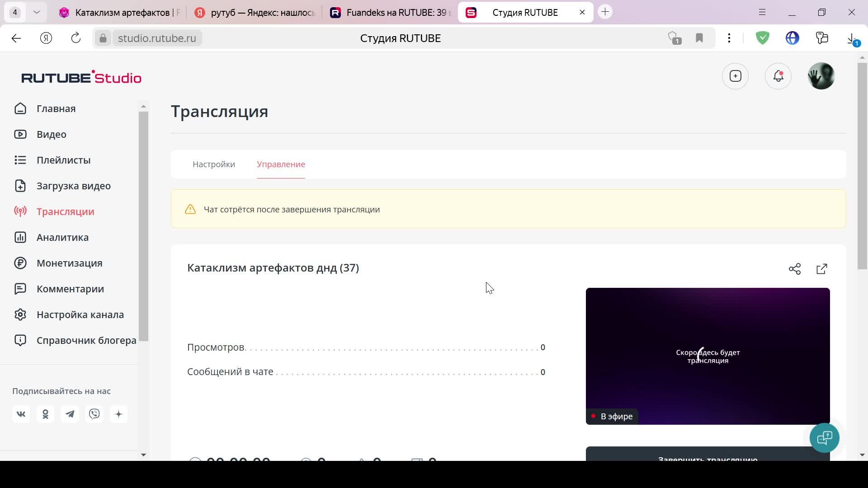Click the add content plus icon in the header
Screen dimensions: 868x488
click(736, 76)
